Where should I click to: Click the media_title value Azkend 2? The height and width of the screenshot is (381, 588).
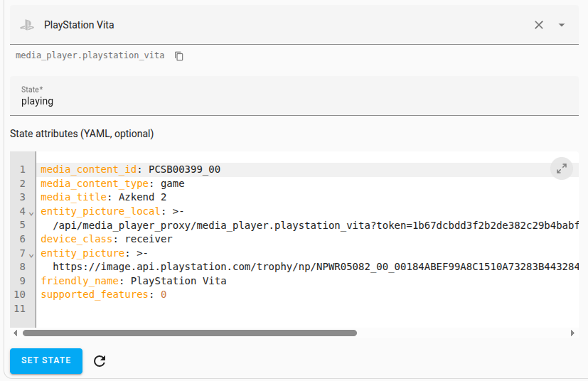tap(143, 197)
